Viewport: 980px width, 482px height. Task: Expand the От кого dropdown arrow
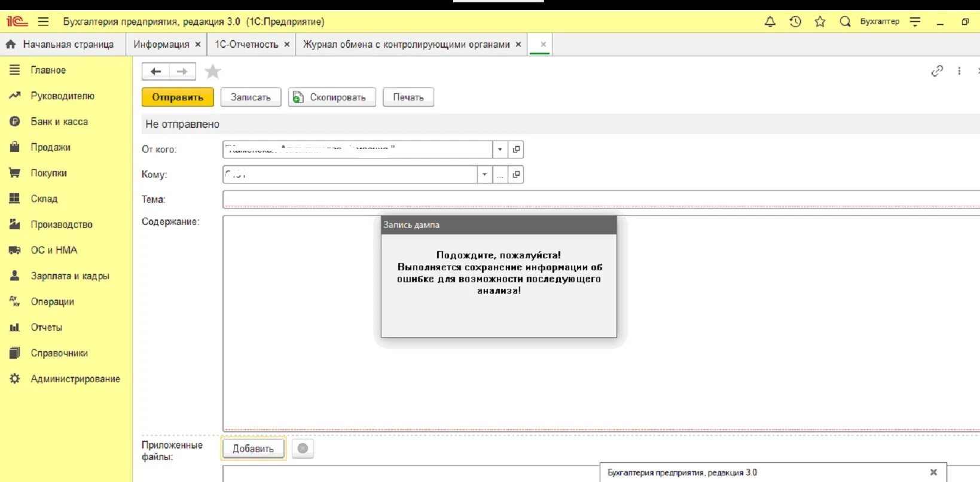(500, 150)
